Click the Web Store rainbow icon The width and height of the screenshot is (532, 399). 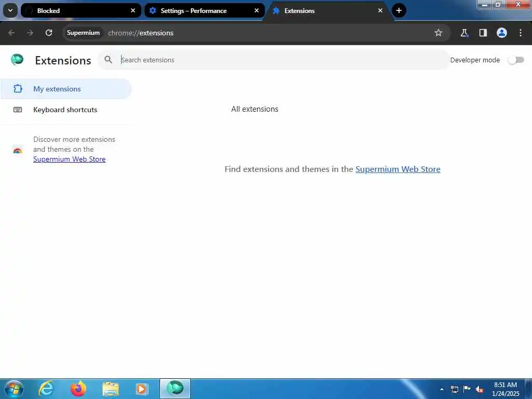(18, 150)
